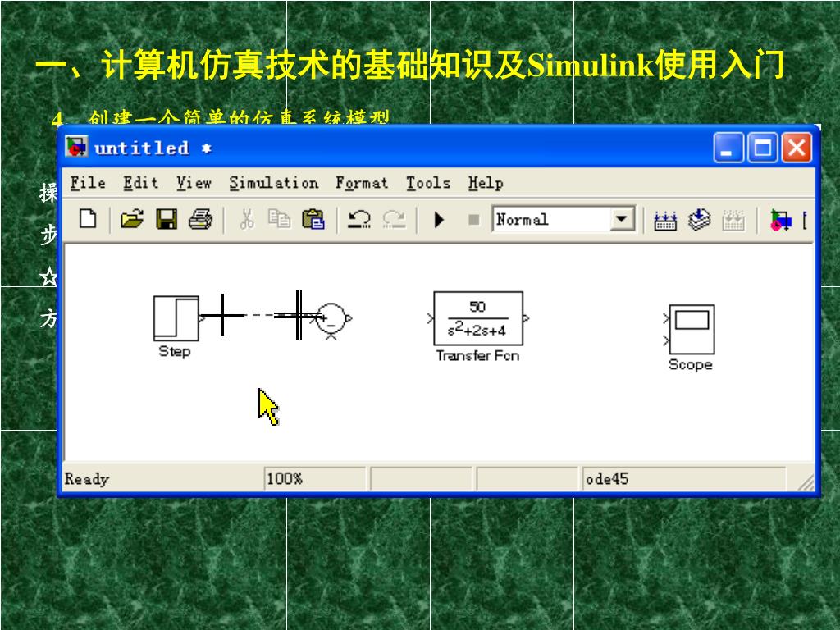Click the Redo arrow icon
840x630 pixels.
(395, 219)
